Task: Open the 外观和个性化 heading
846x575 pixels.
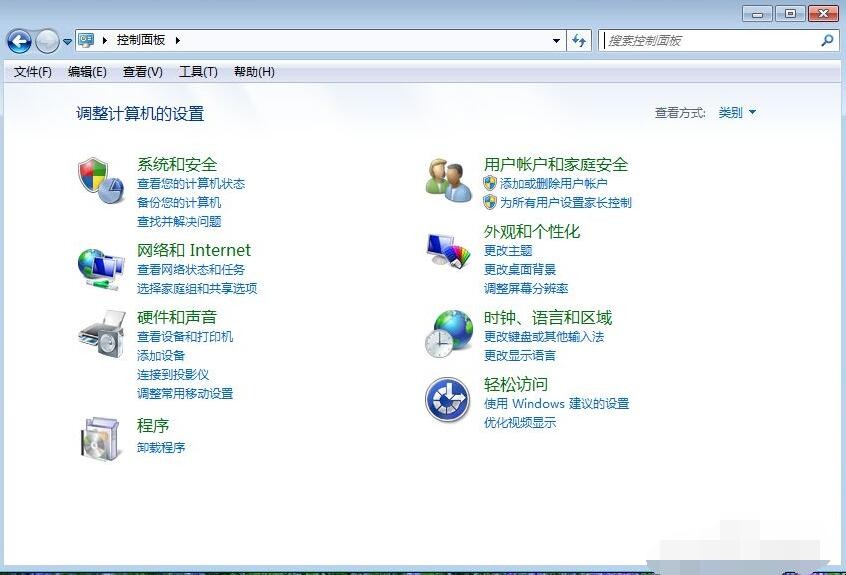Action: (531, 231)
